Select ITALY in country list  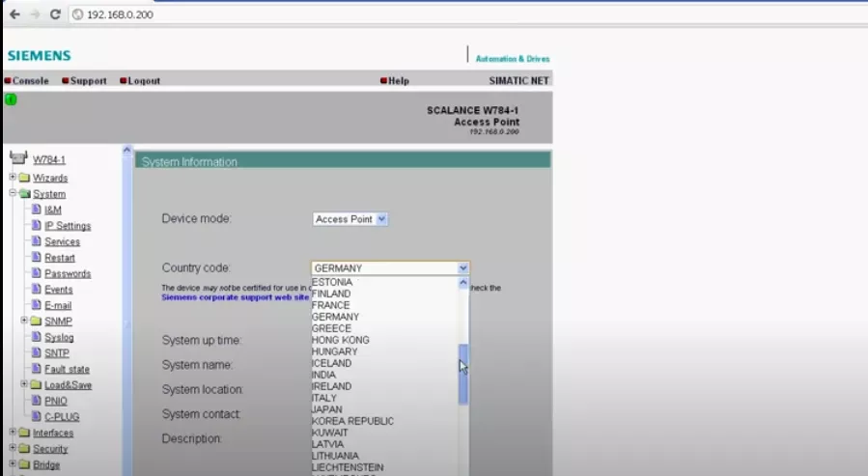click(x=323, y=398)
